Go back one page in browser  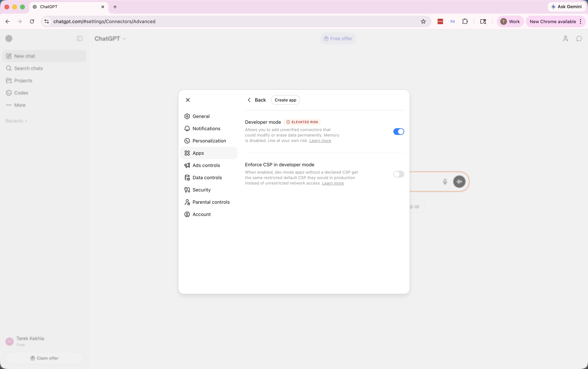[7, 21]
